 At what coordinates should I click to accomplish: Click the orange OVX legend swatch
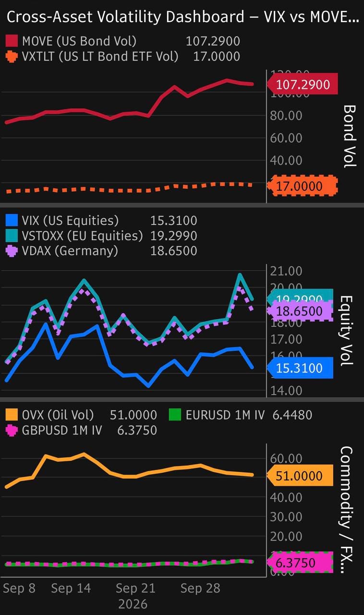[x=12, y=415]
